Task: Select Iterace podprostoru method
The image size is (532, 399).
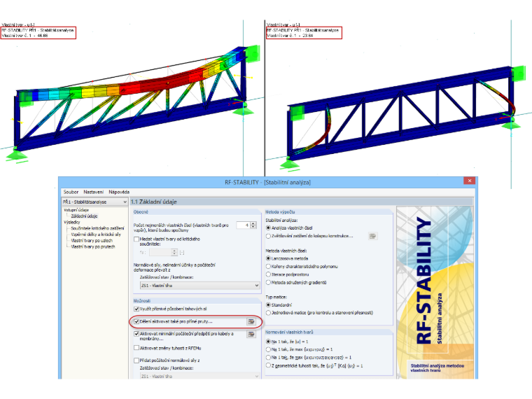Action: 268,274
